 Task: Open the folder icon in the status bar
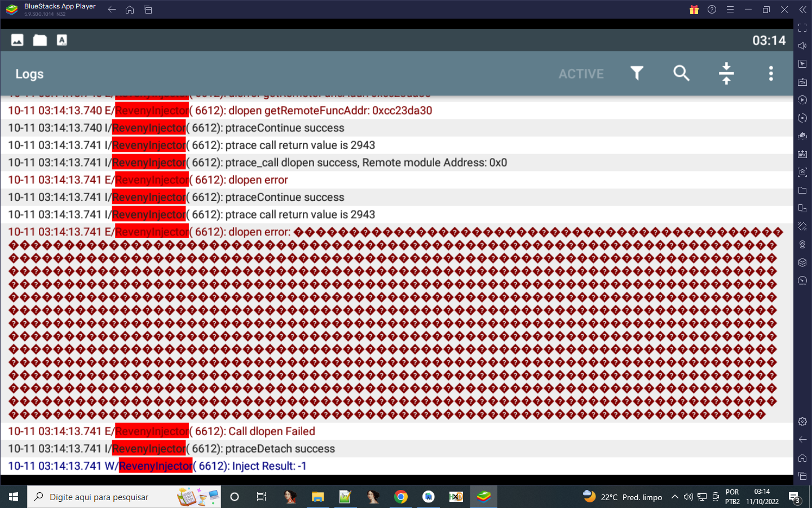click(39, 40)
